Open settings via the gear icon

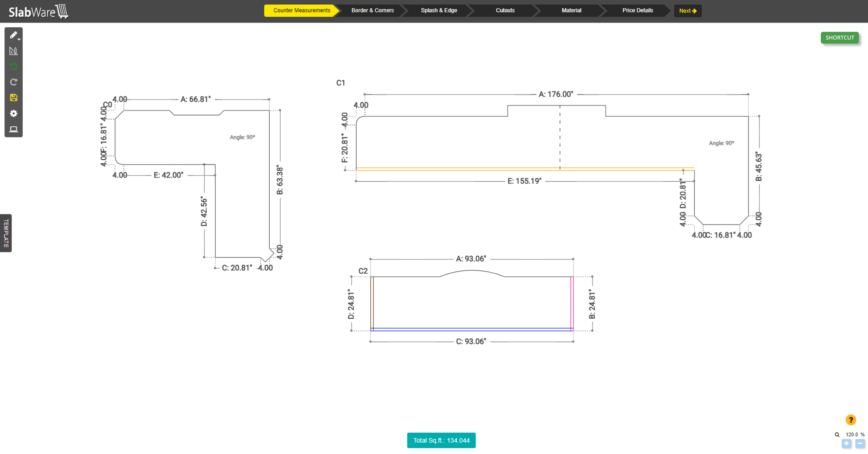13,113
